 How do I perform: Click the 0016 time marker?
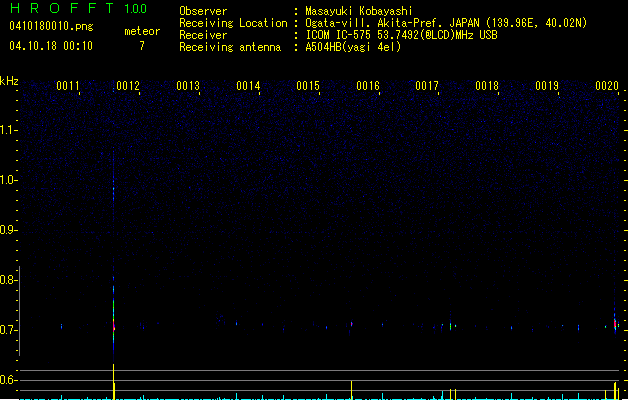(368, 86)
